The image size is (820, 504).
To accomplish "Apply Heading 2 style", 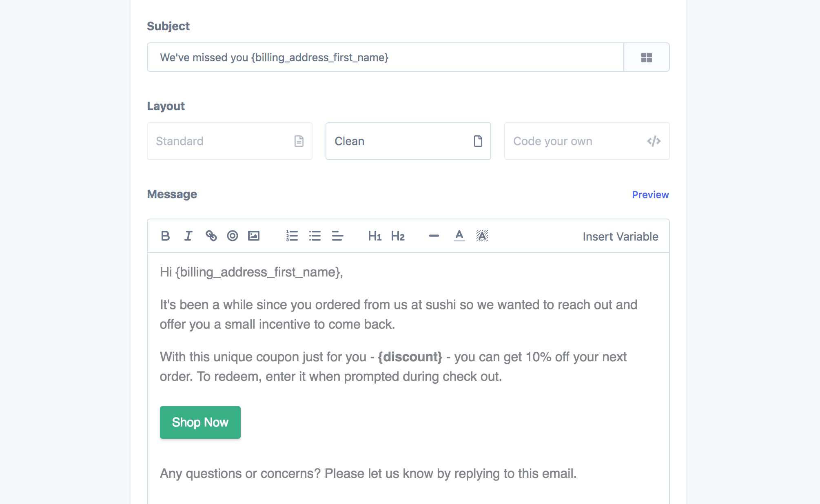I will pos(398,236).
